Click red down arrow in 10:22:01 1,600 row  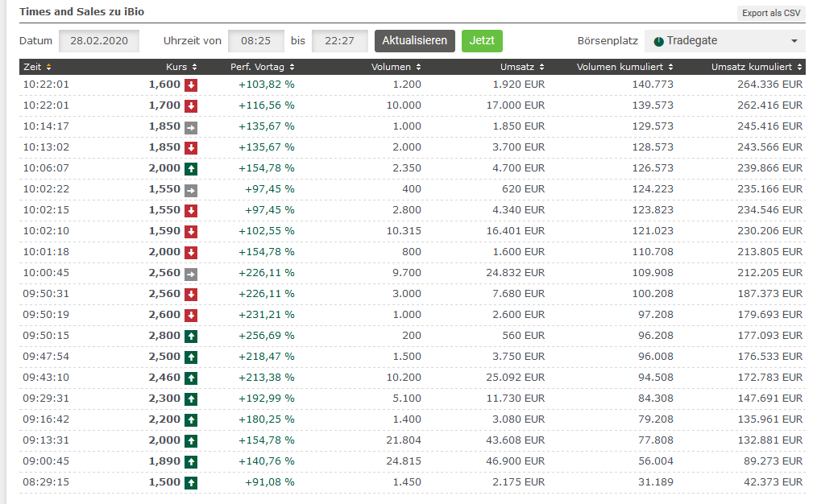tap(191, 85)
